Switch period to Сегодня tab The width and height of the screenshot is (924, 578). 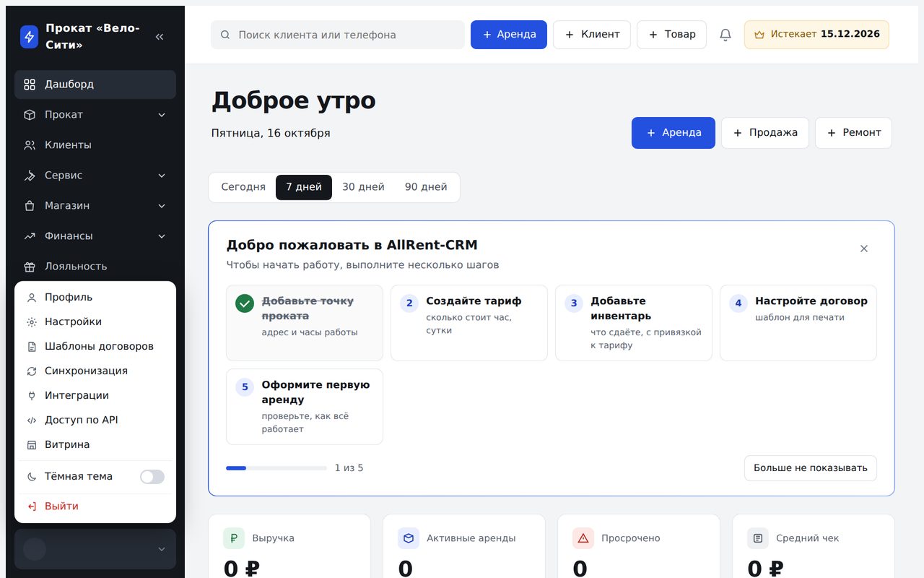coord(243,187)
